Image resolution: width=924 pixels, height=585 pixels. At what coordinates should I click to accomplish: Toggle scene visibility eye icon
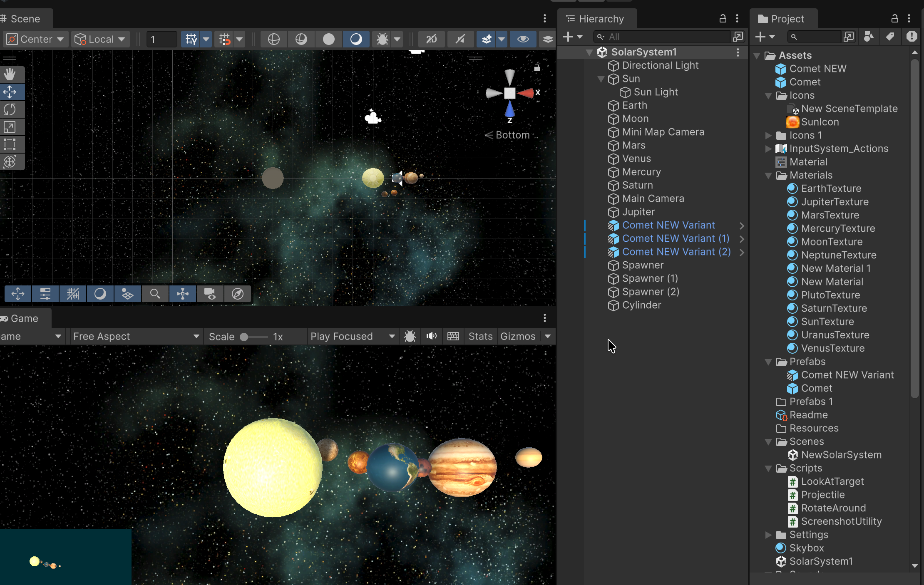pos(523,39)
